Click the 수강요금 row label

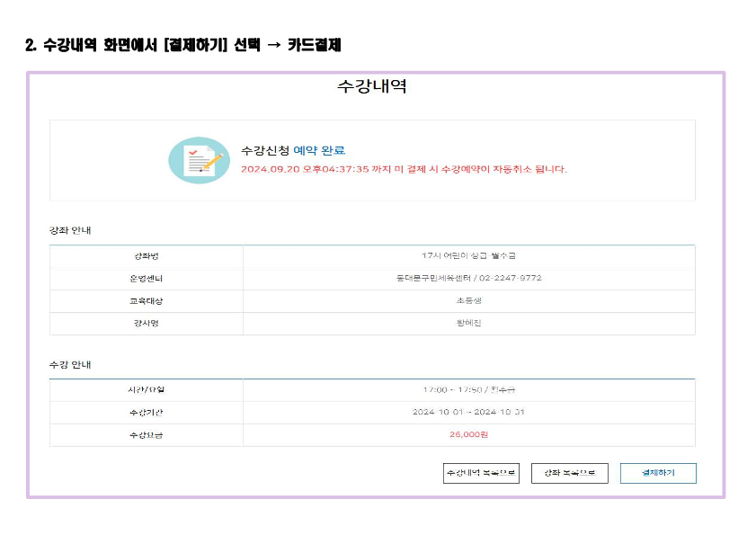(x=146, y=435)
